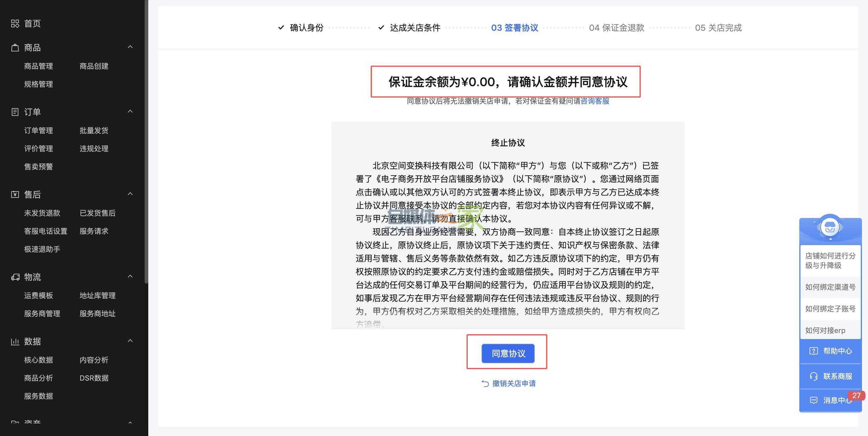This screenshot has width=868, height=436.
Task: Click the 商品 shopping bag icon
Action: 15,48
